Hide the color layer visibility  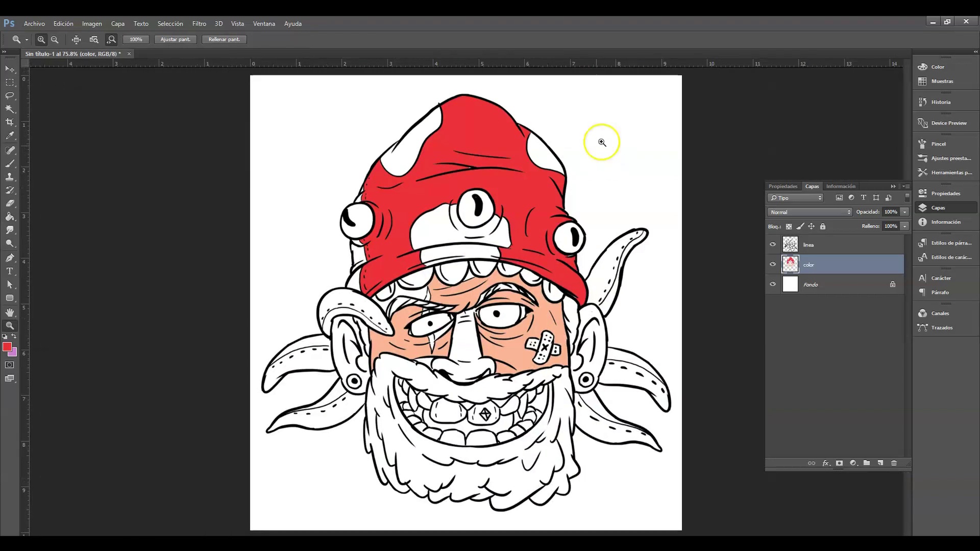click(x=772, y=264)
